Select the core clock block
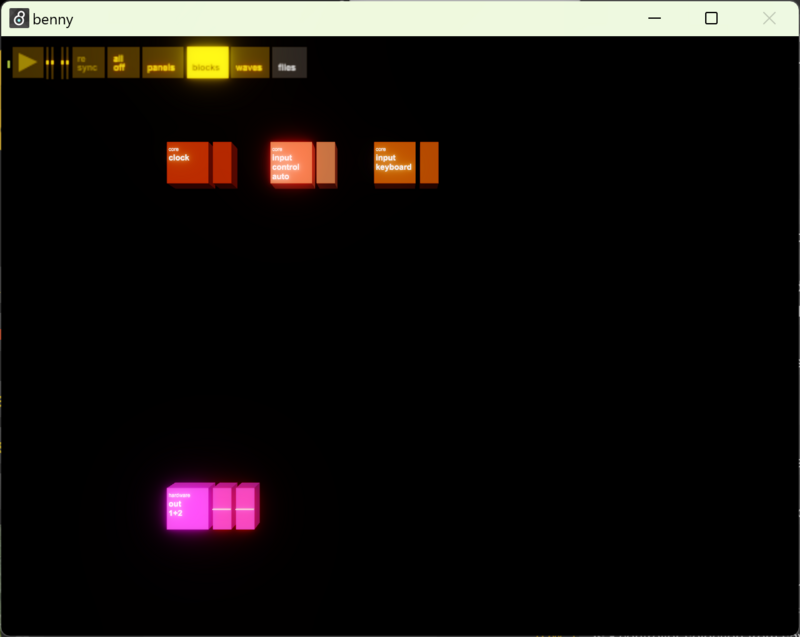800x637 pixels. click(187, 163)
